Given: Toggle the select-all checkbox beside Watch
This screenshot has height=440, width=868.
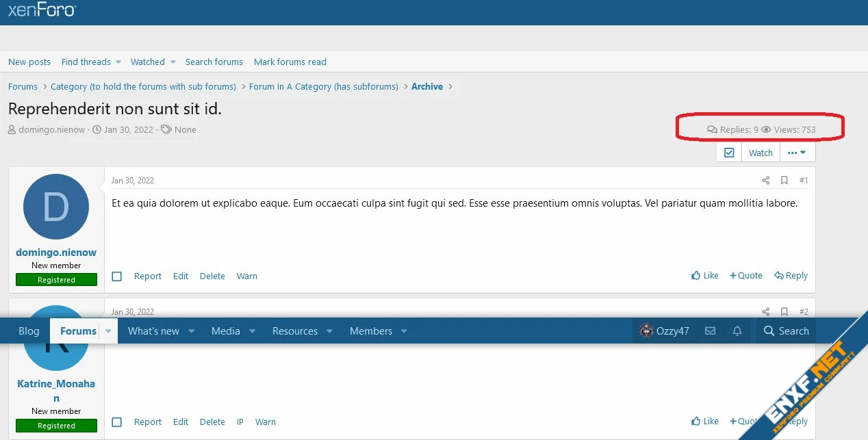Looking at the screenshot, I should tap(729, 153).
